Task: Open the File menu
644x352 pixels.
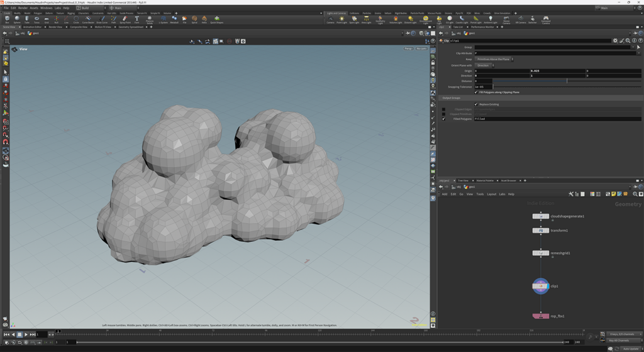Action: (6, 8)
